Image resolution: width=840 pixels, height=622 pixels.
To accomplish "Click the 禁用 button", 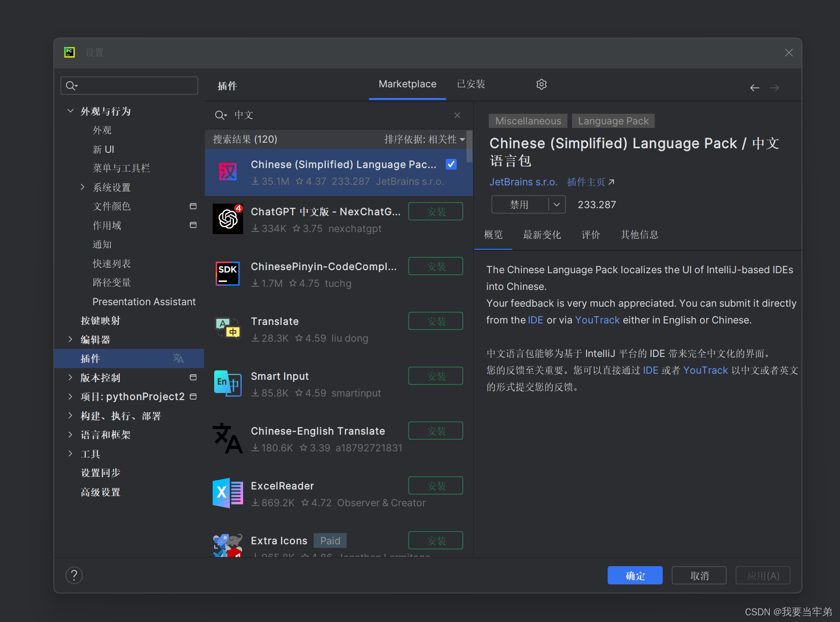I will coord(520,205).
